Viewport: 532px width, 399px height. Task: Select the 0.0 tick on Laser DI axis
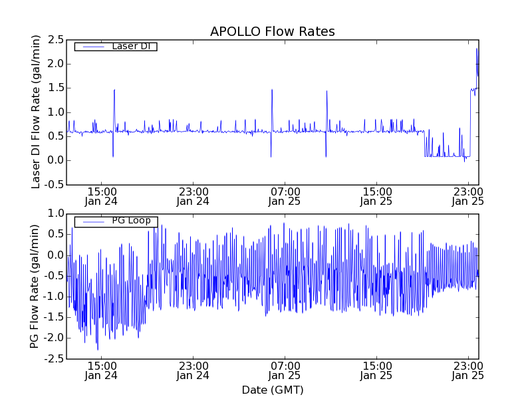pos(56,160)
